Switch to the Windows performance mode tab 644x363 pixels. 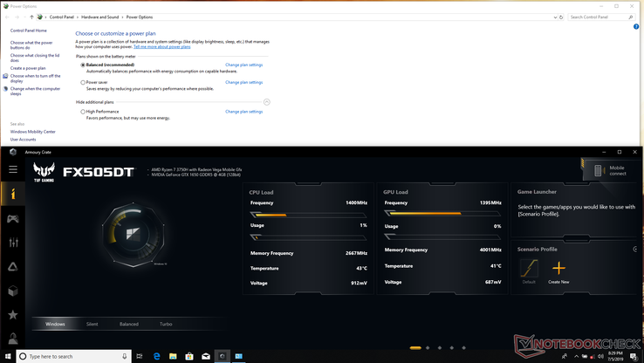[55, 324]
